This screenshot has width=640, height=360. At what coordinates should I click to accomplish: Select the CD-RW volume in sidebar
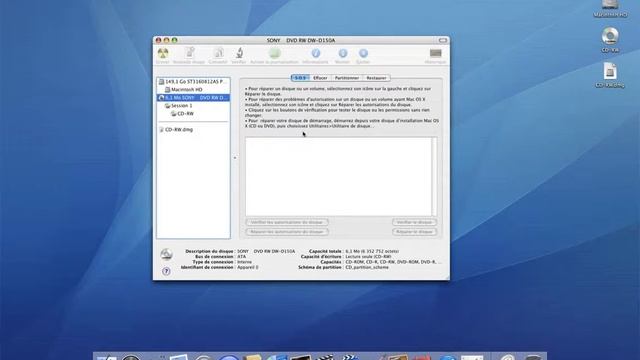pos(193,113)
